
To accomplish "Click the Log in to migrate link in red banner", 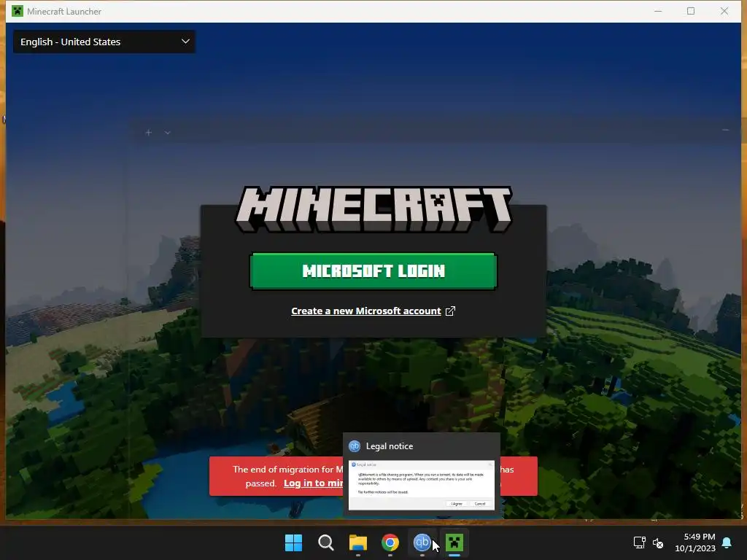I will coord(313,483).
